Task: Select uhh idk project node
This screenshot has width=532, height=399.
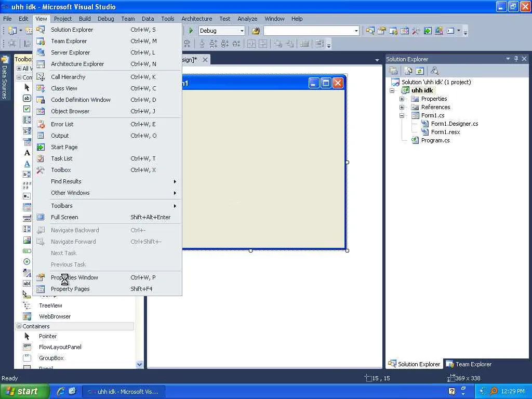Action: pyautogui.click(x=422, y=90)
